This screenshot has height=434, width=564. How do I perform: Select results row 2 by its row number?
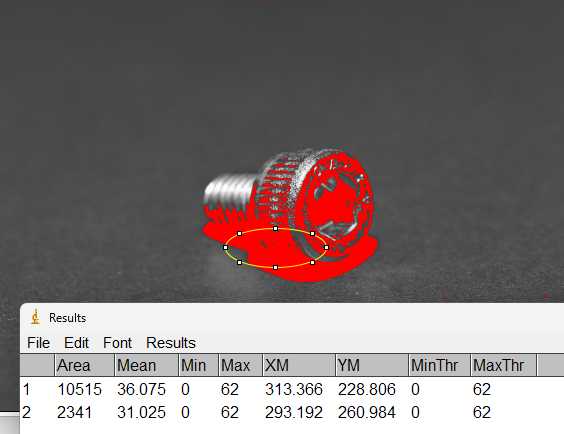coord(26,412)
